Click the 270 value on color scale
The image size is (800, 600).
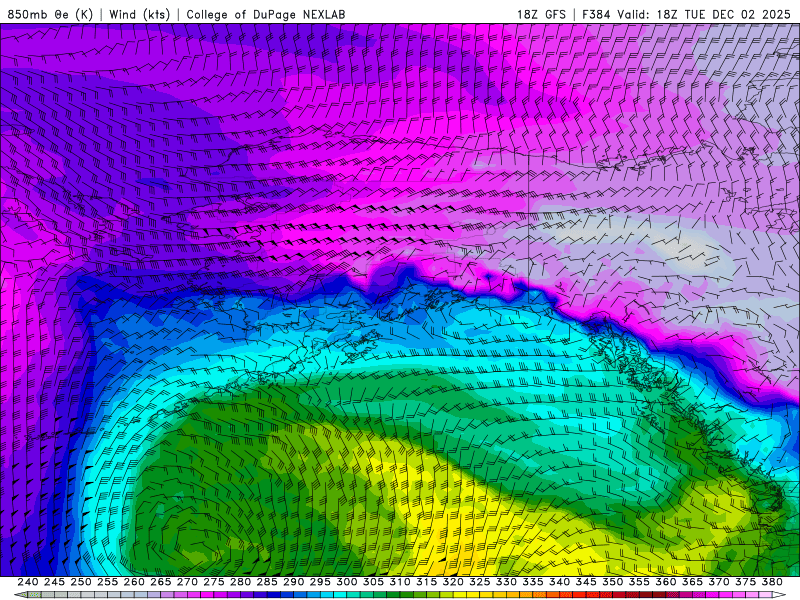pyautogui.click(x=187, y=582)
